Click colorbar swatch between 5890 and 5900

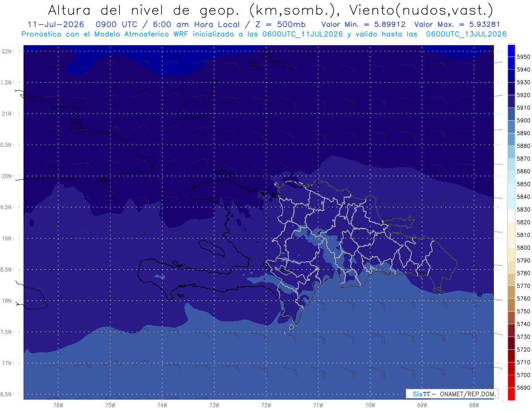511,127
